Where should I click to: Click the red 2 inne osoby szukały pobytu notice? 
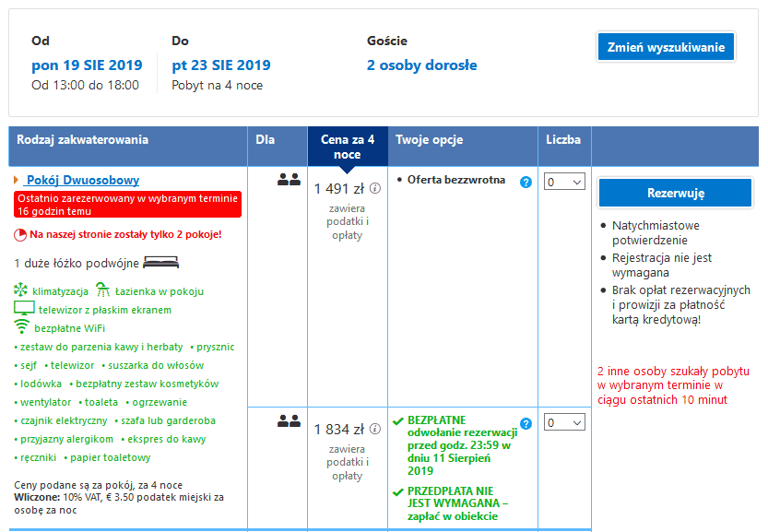[x=673, y=385]
